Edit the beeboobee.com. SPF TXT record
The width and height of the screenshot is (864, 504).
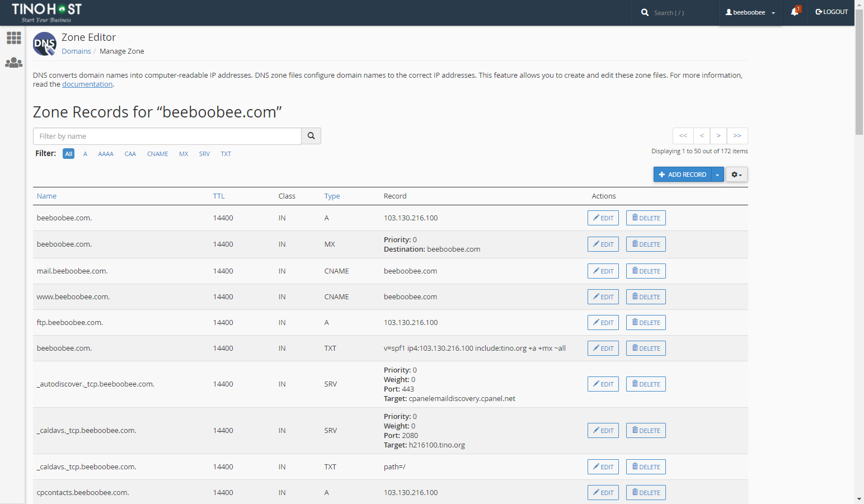coord(603,348)
